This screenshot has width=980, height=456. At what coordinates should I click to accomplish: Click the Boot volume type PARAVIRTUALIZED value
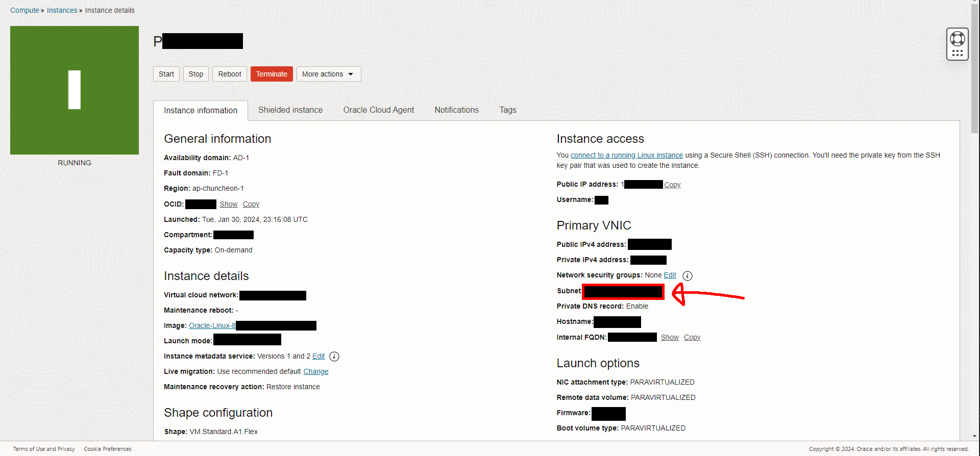pyautogui.click(x=653, y=428)
